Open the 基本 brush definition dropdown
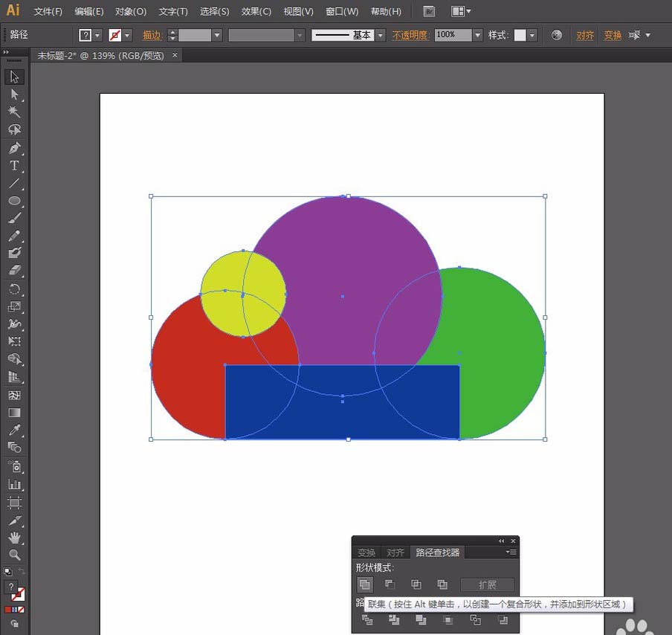This screenshot has width=672, height=635. click(x=381, y=35)
